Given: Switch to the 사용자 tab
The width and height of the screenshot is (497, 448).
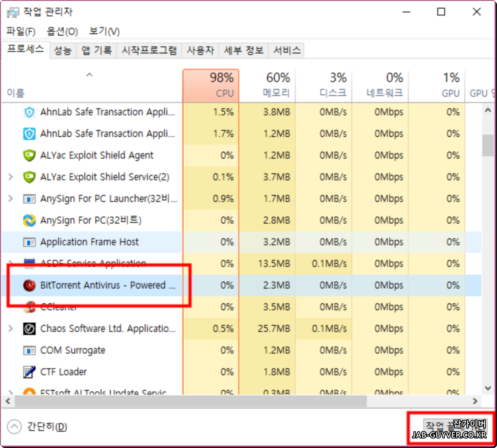Looking at the screenshot, I should [200, 51].
